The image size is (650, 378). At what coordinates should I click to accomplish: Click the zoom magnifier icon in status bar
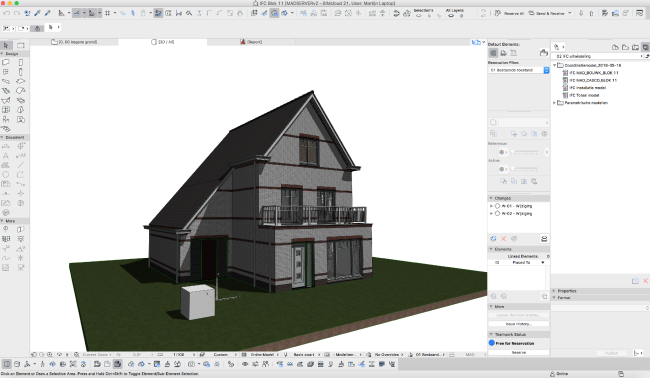tap(50, 355)
